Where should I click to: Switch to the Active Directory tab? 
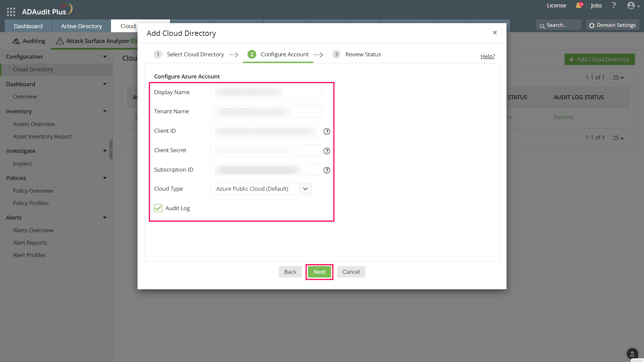81,26
